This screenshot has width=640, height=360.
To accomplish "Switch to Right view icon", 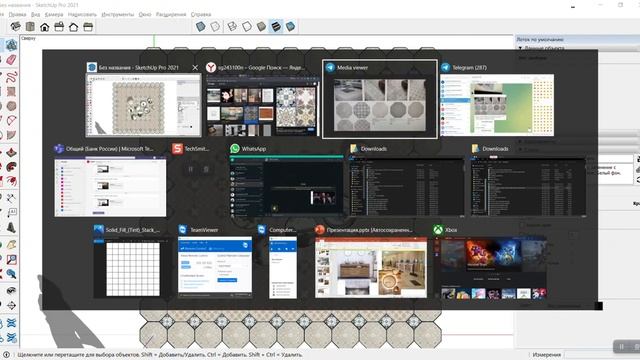I will [x=59, y=27].
